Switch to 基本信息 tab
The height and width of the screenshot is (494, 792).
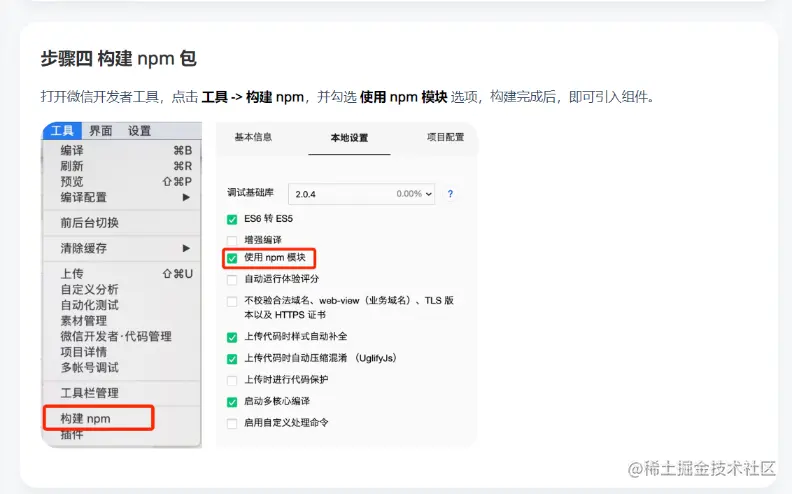253,137
